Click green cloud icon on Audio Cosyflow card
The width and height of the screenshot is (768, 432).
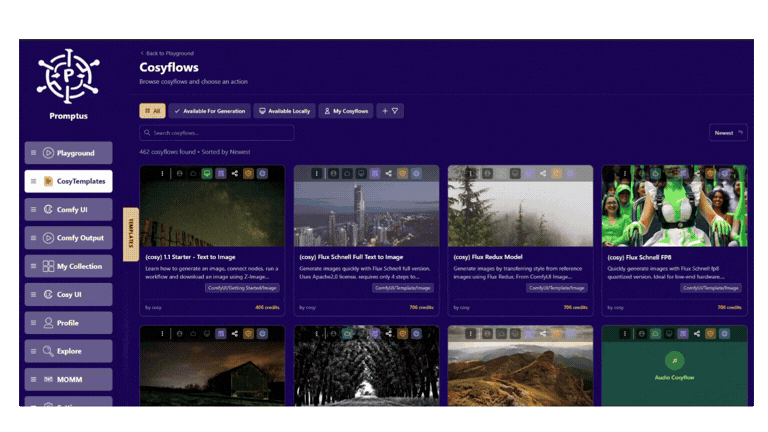(x=655, y=334)
